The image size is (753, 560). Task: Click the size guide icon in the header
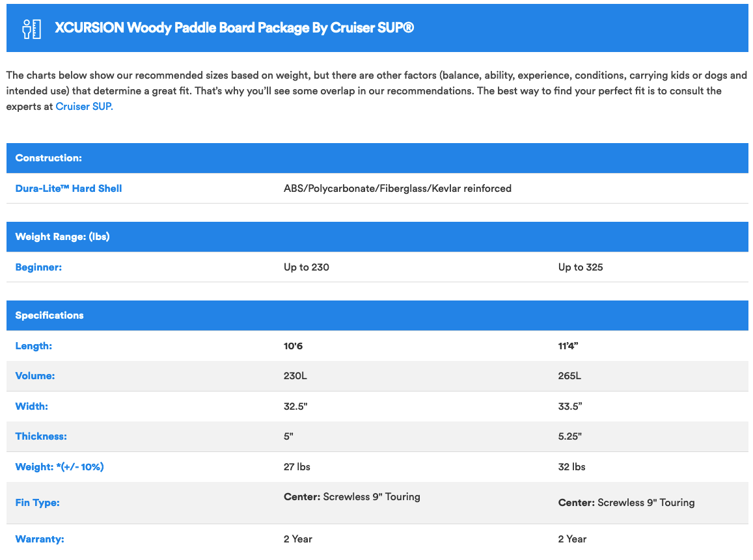click(31, 29)
